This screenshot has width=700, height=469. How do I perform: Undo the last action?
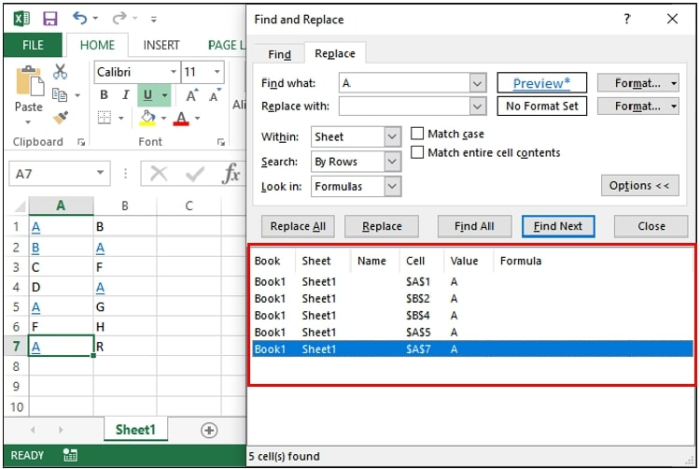pos(79,18)
